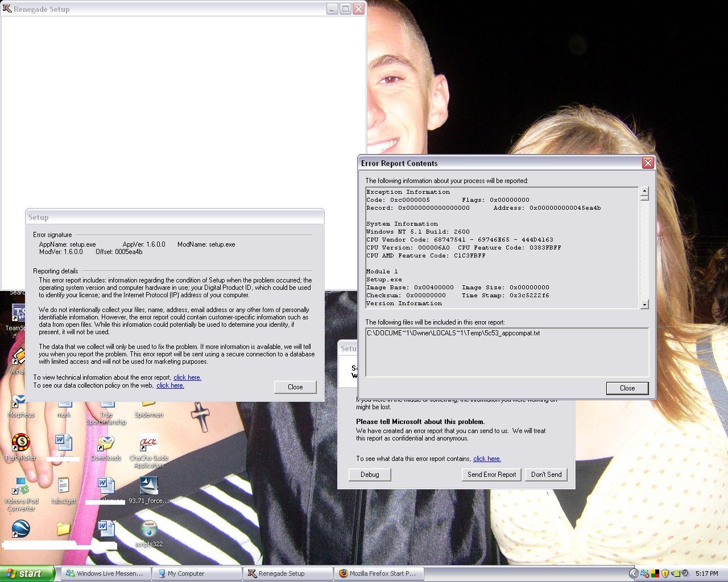Click the volume speaker tray icon
Image resolution: width=728 pixels, height=582 pixels.
pos(685,573)
